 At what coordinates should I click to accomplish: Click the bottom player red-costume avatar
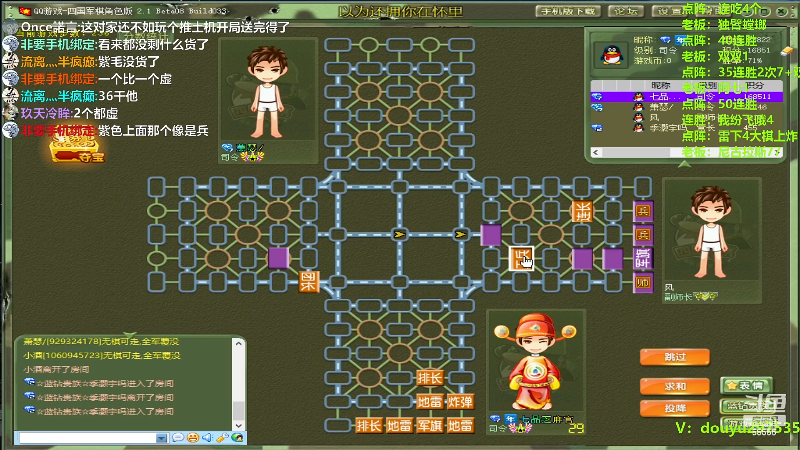[x=535, y=362]
